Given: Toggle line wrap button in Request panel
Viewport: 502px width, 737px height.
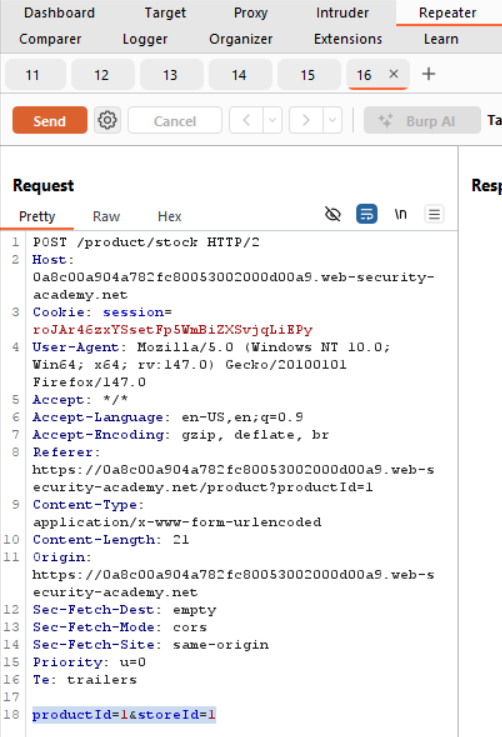Looking at the screenshot, I should click(x=367, y=214).
